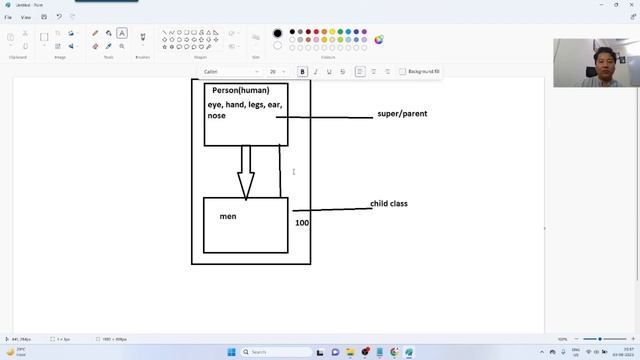This screenshot has height=360, width=640.
Task: Click the Cut scissors icon
Action: (25, 33)
